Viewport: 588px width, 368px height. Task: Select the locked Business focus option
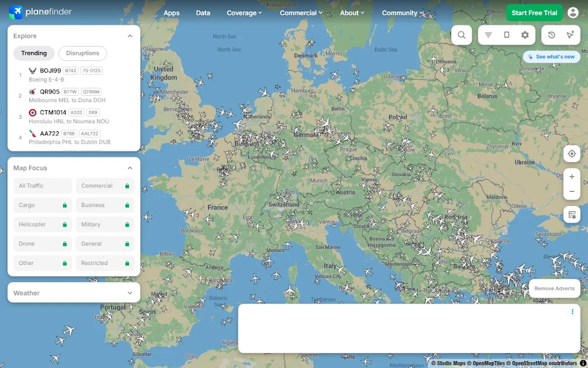(x=105, y=205)
